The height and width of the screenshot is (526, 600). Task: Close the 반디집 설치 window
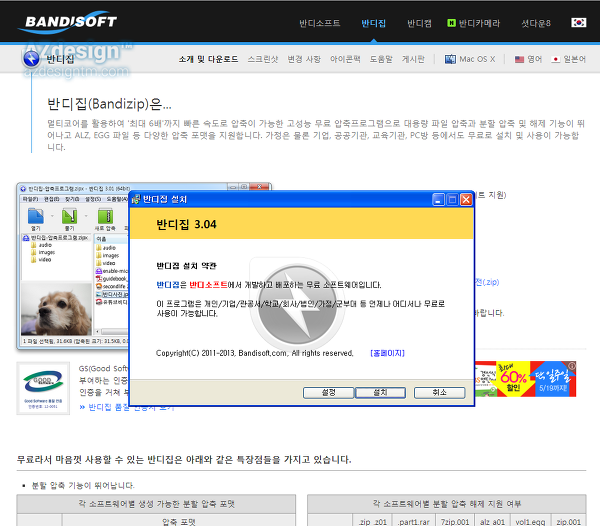coord(466,200)
